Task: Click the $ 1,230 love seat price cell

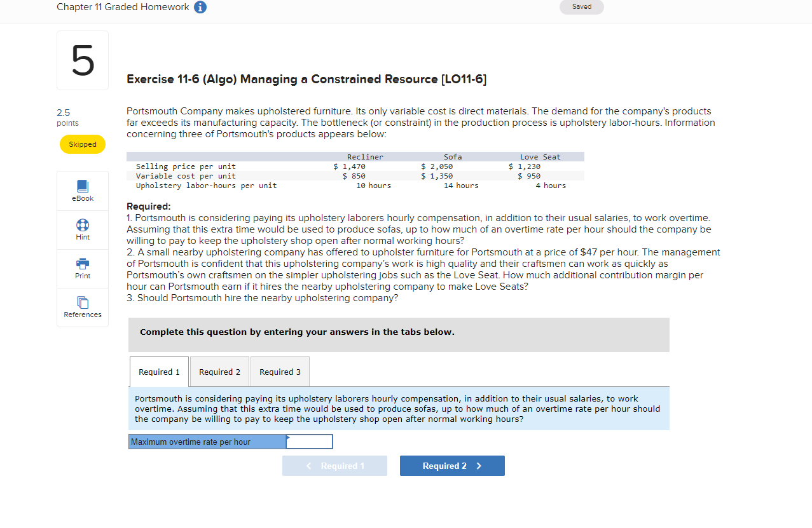Action: point(525,166)
